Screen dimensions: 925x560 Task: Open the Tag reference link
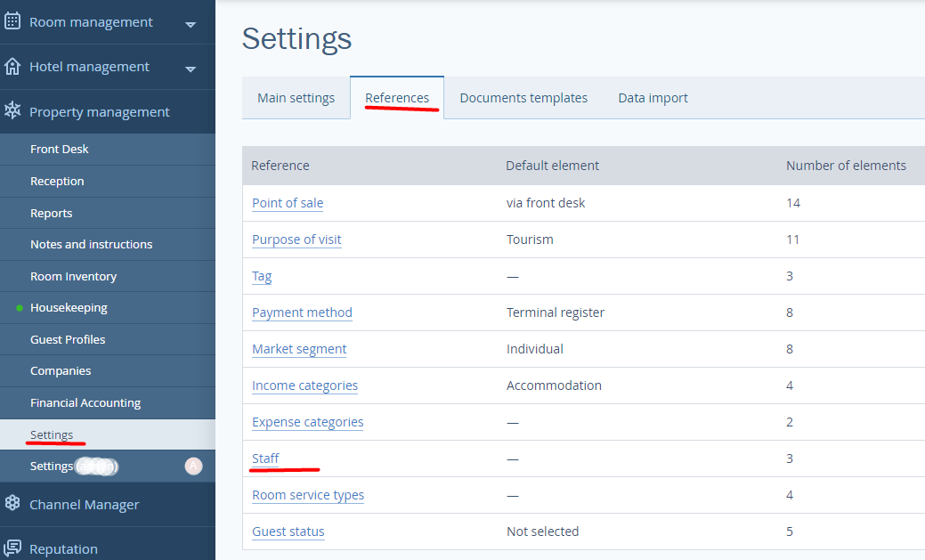coord(262,276)
